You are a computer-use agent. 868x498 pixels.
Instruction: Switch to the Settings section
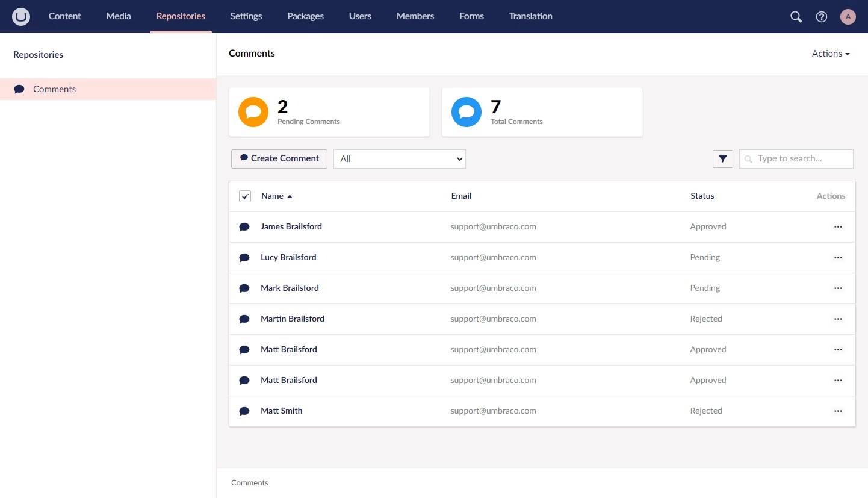pos(246,16)
